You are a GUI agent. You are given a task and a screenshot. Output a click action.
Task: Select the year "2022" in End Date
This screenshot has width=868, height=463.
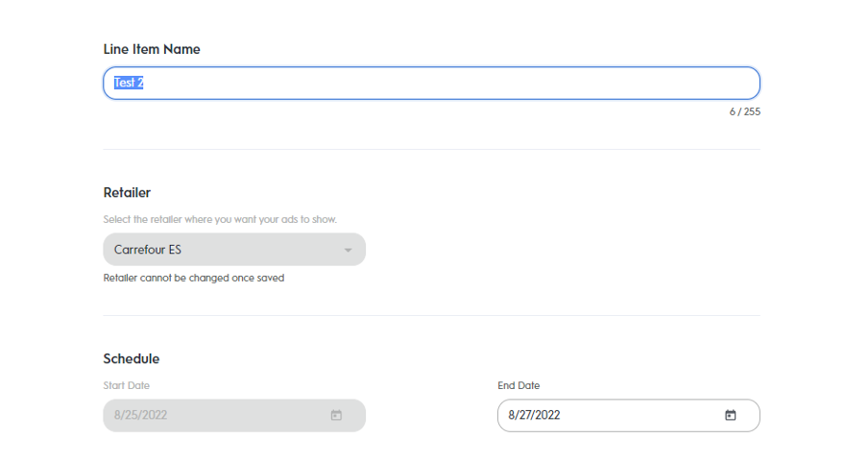(x=547, y=415)
